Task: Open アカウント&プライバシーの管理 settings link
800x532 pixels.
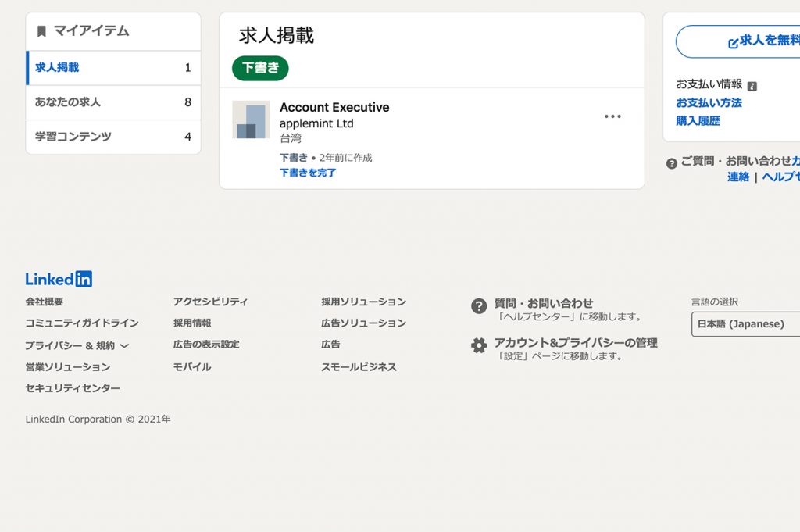Action: [576, 343]
